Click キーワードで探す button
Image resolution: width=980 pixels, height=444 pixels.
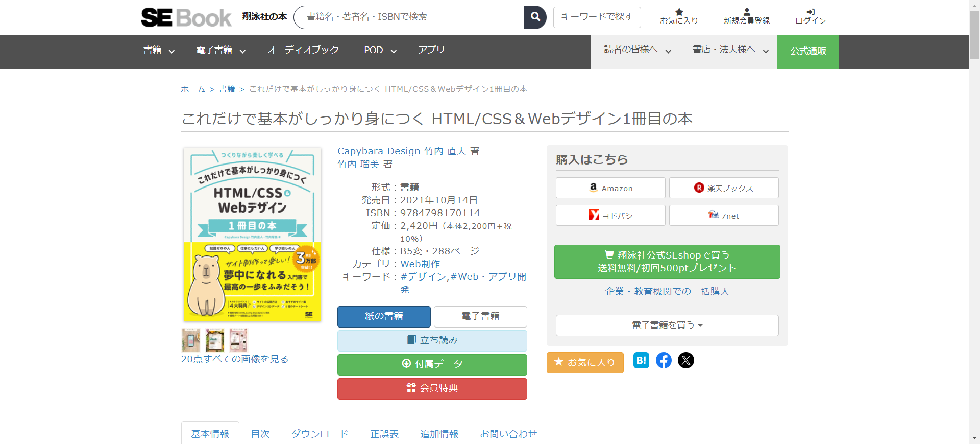click(597, 17)
